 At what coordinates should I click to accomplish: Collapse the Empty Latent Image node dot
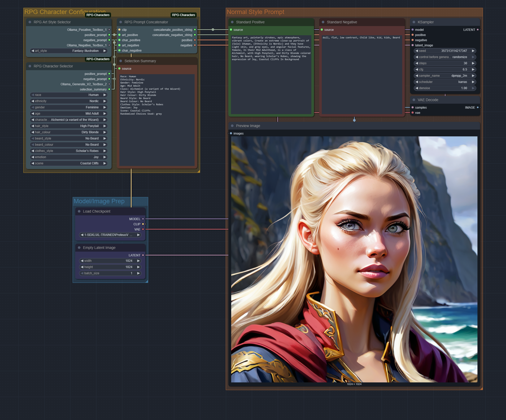(79, 248)
